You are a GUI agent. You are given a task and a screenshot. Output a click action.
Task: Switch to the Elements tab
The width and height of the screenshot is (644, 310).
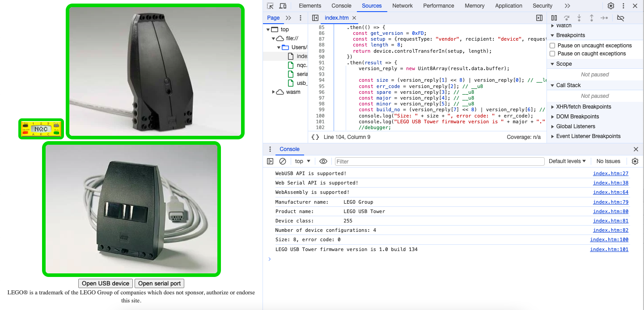pyautogui.click(x=310, y=6)
